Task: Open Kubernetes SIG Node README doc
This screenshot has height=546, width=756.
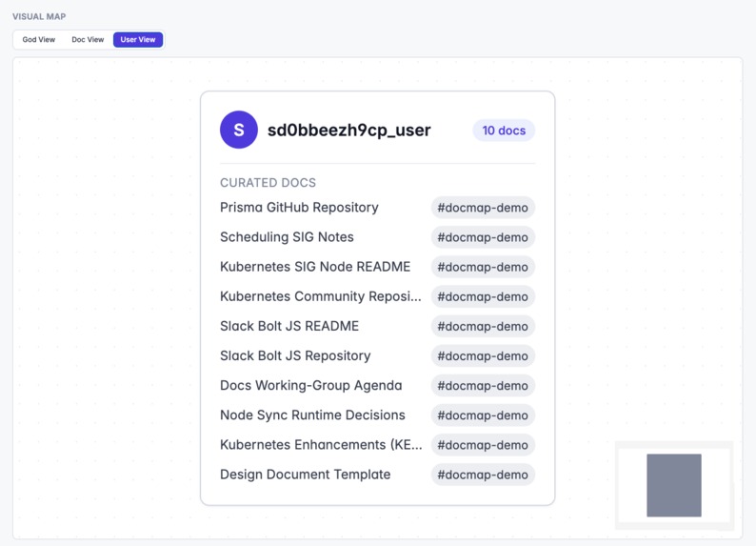Action: pyautogui.click(x=315, y=267)
